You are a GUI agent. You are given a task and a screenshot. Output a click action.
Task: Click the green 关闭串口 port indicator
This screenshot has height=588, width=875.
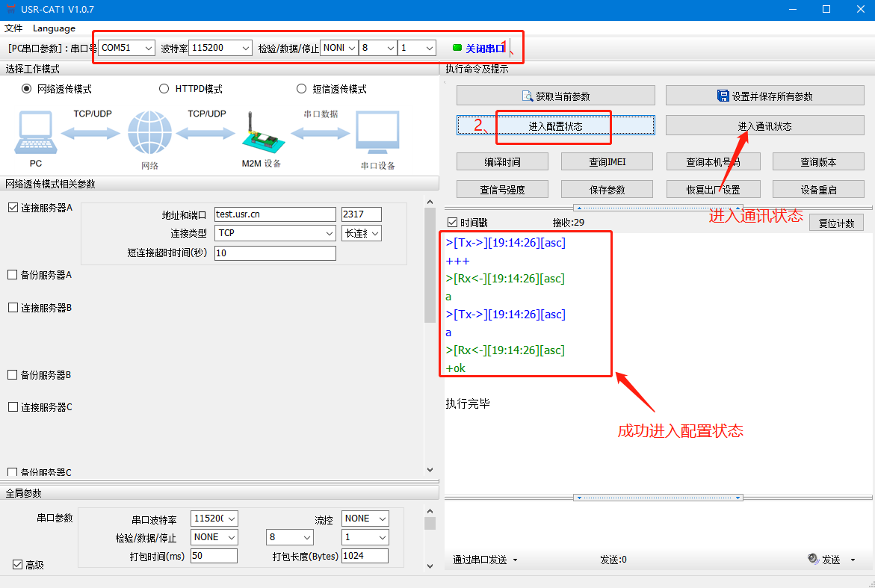pyautogui.click(x=457, y=48)
